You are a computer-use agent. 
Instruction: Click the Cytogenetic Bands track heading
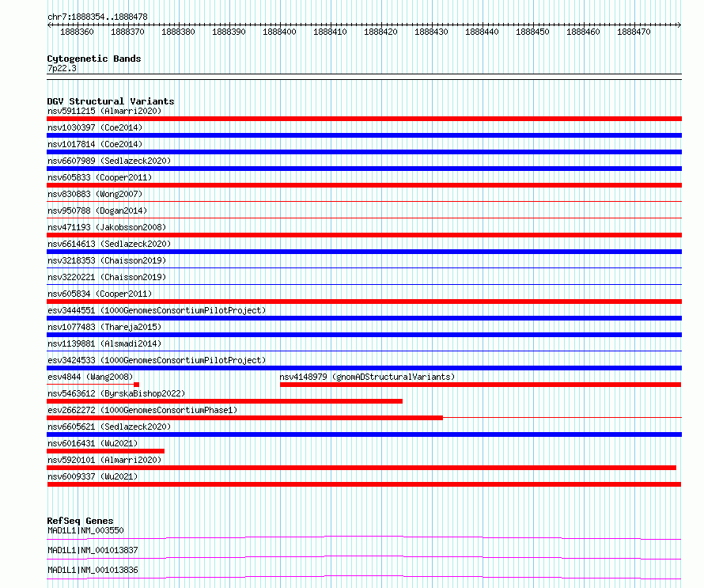94,59
